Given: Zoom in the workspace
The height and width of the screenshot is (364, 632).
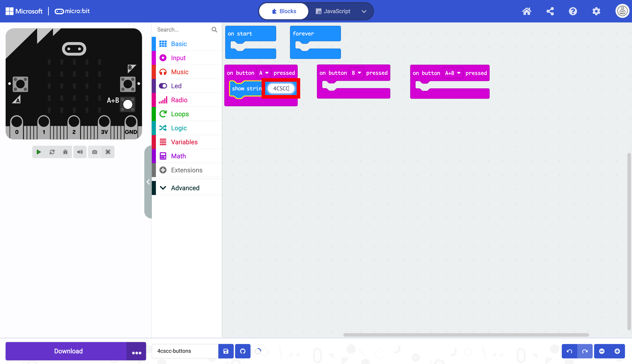Looking at the screenshot, I should [617, 351].
